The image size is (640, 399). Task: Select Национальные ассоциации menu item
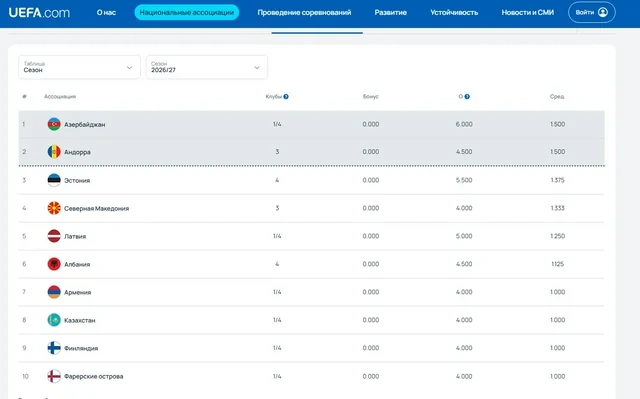pyautogui.click(x=187, y=13)
